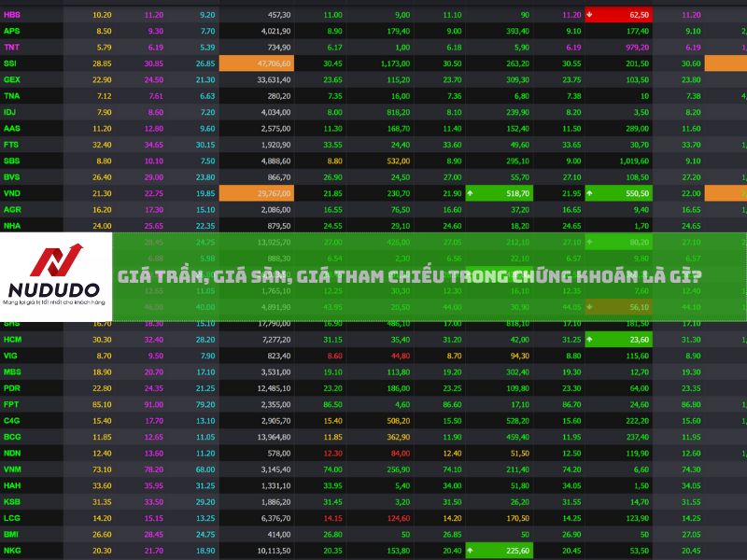Click the 33,631,40 volume in GEX row
This screenshot has width=747, height=560.
274,79
